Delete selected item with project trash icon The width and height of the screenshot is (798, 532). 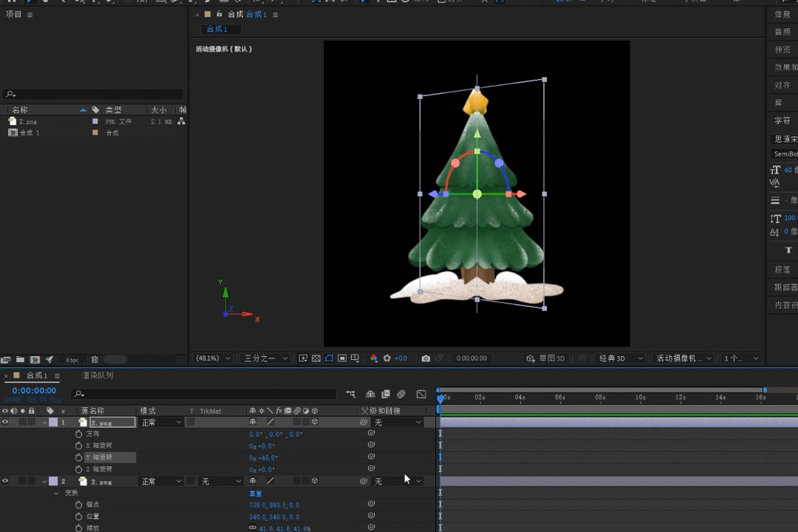pos(95,360)
